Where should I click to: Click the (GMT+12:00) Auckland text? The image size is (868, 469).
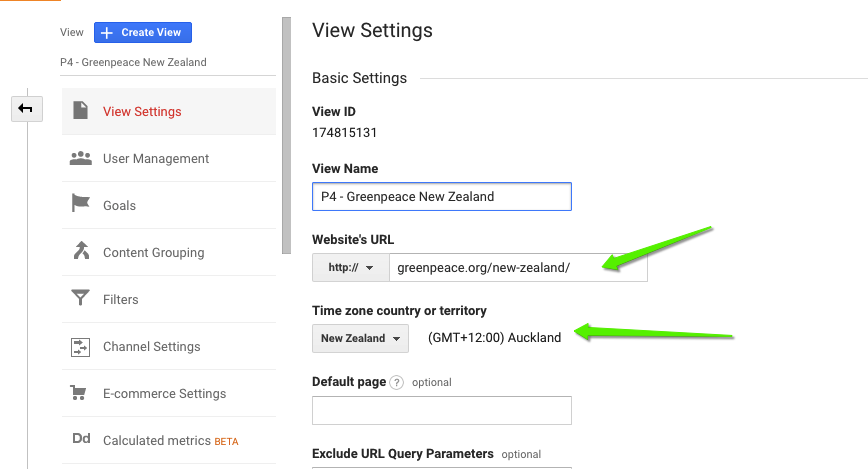point(494,338)
